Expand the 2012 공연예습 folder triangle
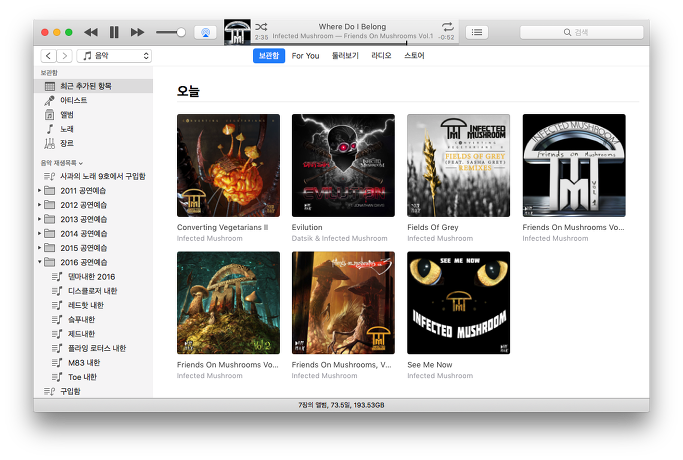The width and height of the screenshot is (683, 460). [39, 205]
